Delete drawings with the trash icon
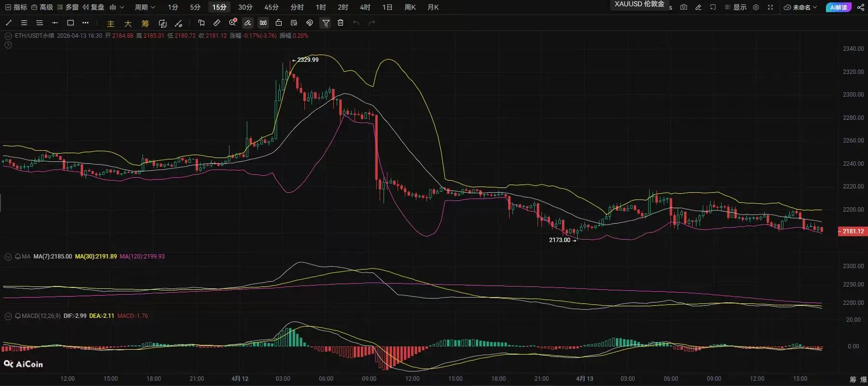Viewport: 868px width, 386px height. [x=341, y=23]
